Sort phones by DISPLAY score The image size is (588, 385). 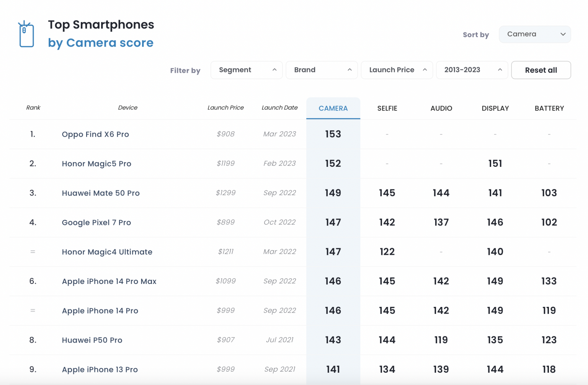[x=495, y=108]
